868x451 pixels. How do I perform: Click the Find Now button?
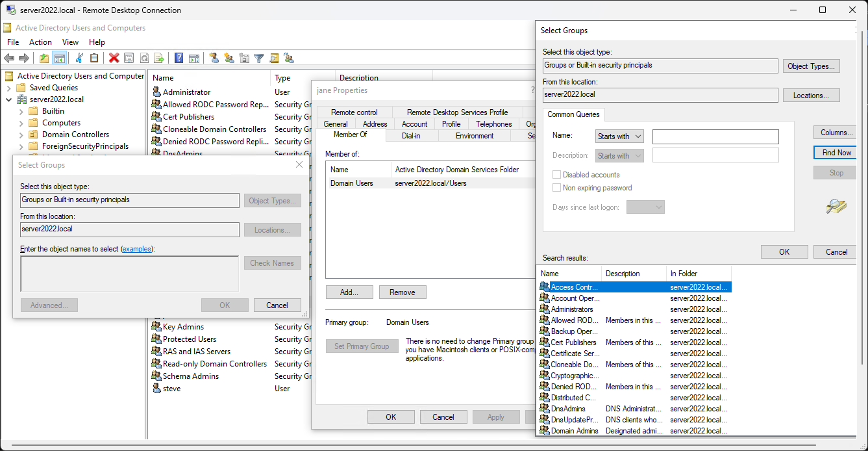click(836, 153)
